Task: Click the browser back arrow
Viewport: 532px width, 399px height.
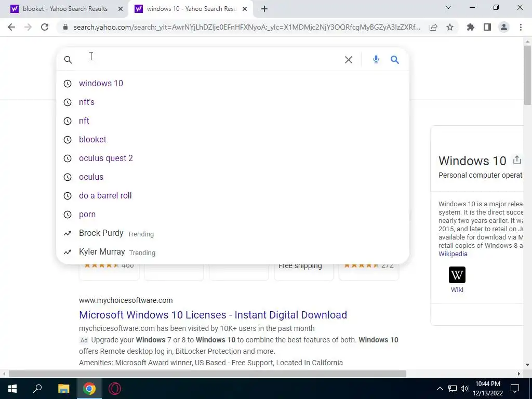Action: [11, 27]
